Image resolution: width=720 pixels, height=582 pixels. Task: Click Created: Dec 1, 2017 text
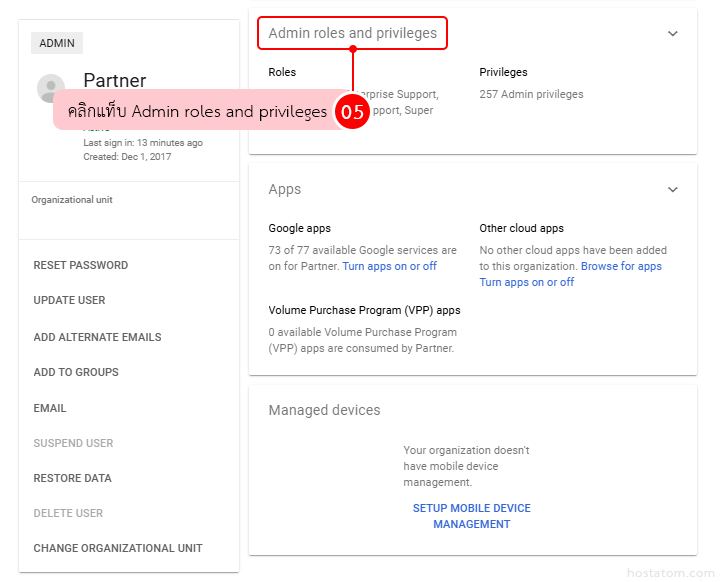(127, 157)
